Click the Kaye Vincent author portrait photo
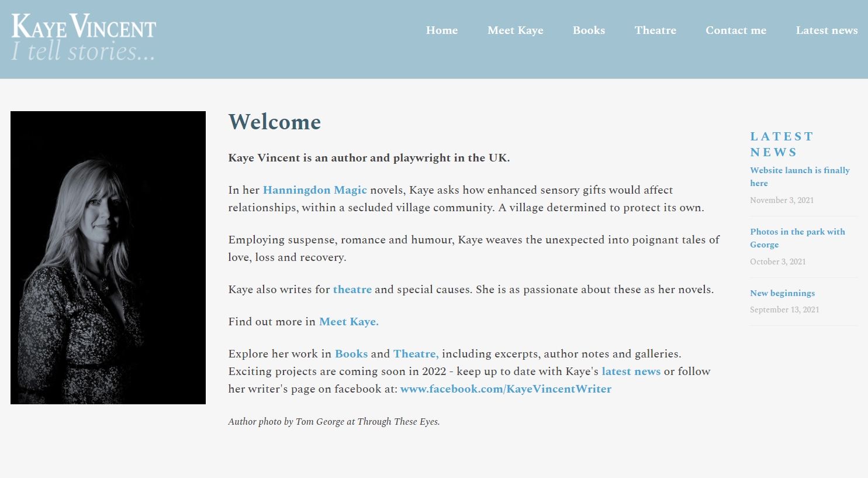The height and width of the screenshot is (478, 868). point(108,257)
